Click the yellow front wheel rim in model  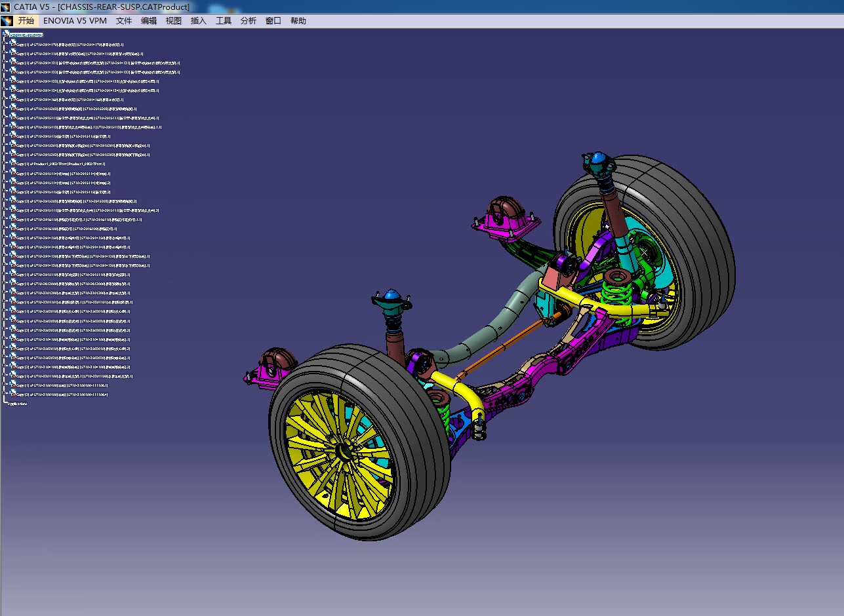pos(340,451)
